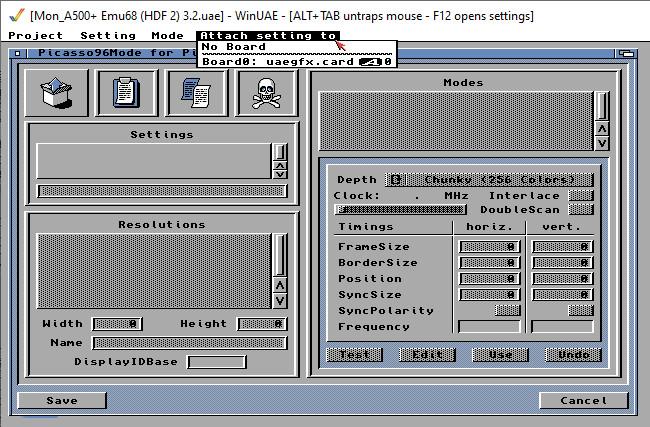The width and height of the screenshot is (650, 427).
Task: Click the vertical SyncSize field
Action: pos(563,294)
